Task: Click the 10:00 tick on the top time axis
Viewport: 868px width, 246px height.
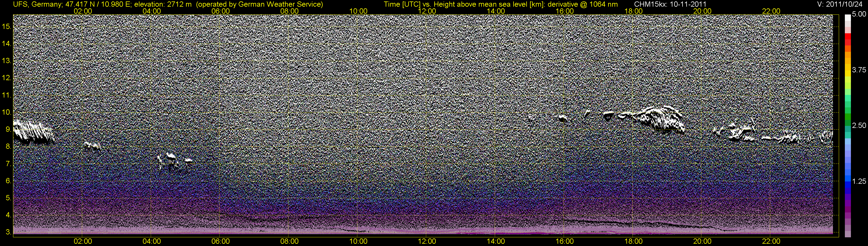Action: pyautogui.click(x=358, y=11)
